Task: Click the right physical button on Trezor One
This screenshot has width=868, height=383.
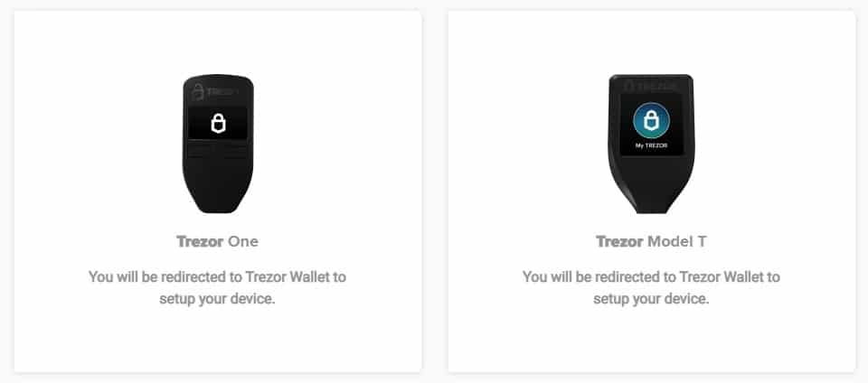Action: point(234,152)
